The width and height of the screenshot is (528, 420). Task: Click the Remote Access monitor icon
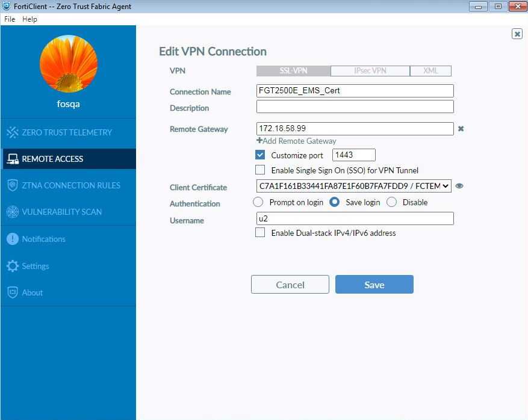click(x=13, y=159)
